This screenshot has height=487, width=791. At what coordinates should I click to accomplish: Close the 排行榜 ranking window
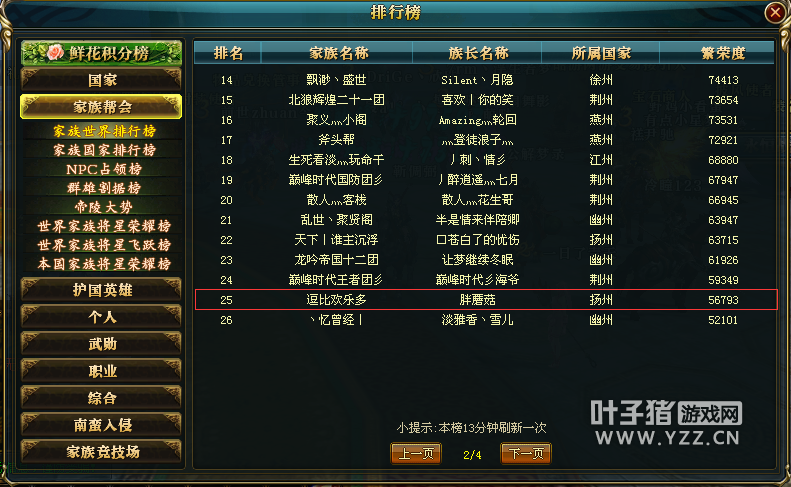click(774, 12)
